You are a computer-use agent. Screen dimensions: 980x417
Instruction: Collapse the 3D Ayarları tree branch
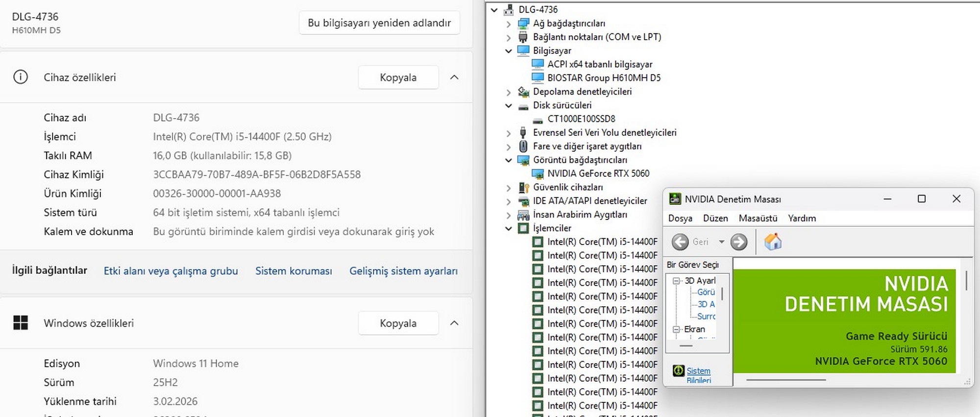tap(676, 281)
